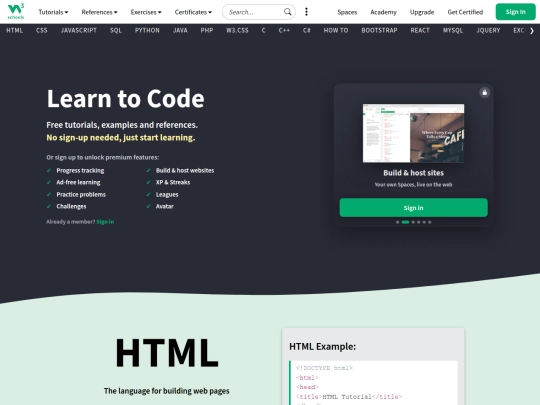Viewport: 540px width, 405px height.
Task: Click the green Sign in button on the card
Action: point(413,208)
